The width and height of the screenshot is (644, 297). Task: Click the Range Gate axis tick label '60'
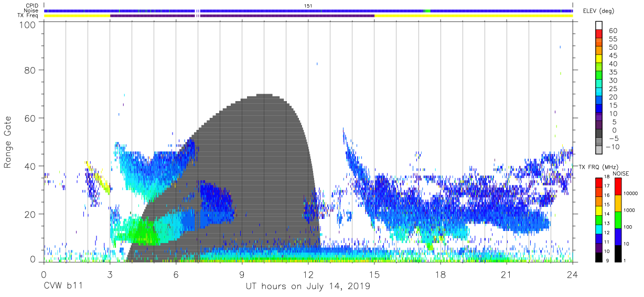30,118
